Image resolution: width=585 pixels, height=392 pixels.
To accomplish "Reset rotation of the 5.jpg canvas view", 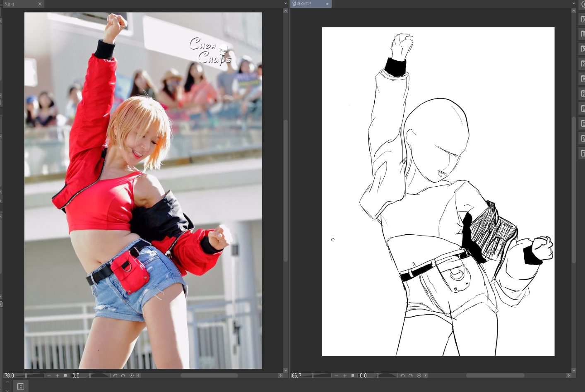I will (x=132, y=375).
